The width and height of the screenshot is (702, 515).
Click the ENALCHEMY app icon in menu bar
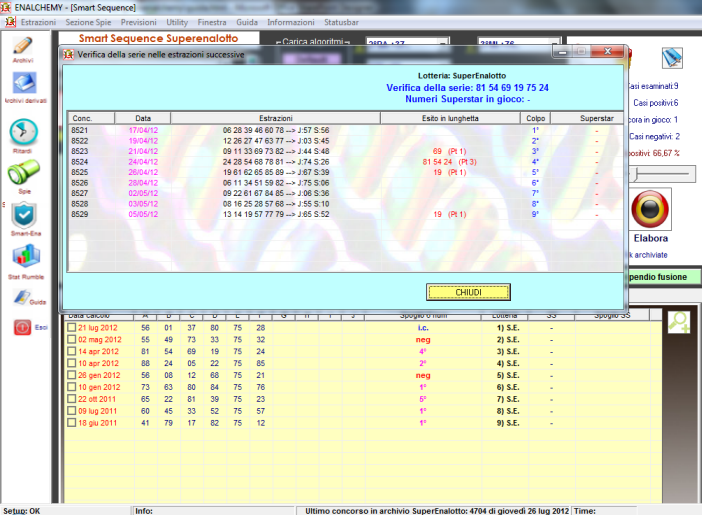(x=10, y=22)
